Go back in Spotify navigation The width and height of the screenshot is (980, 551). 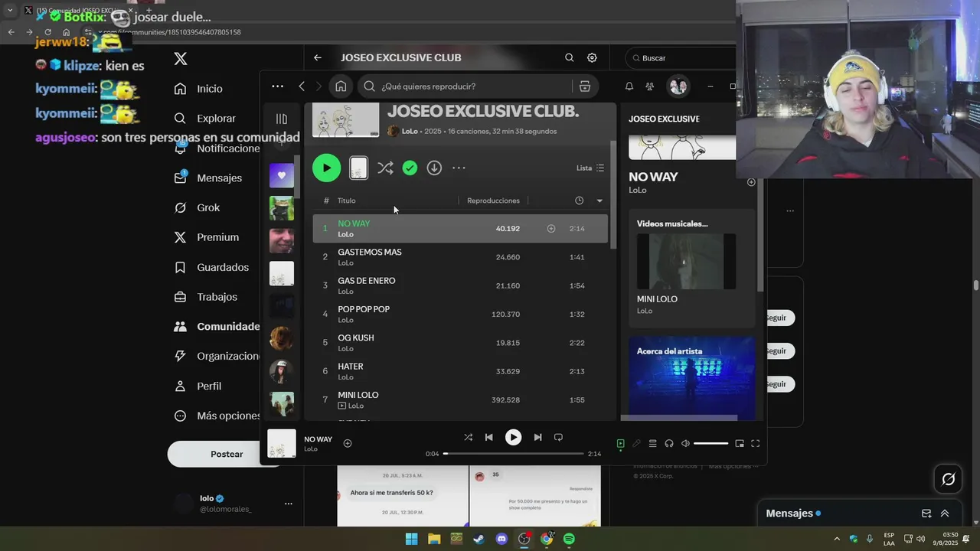(x=302, y=86)
